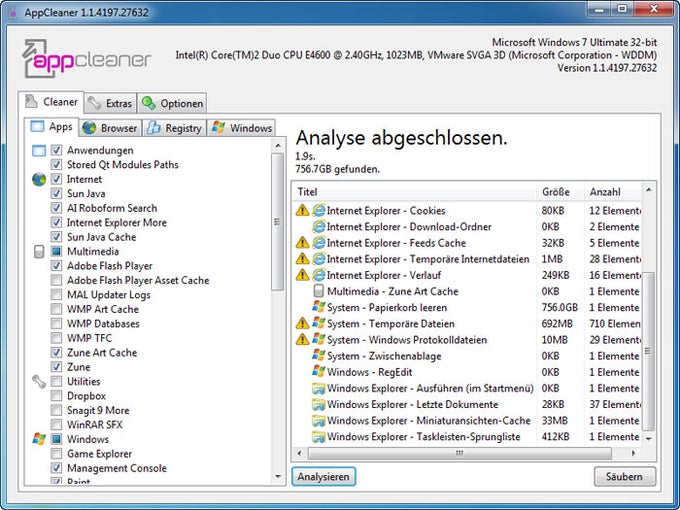Screen dimensions: 680x510
Task: Click the AppCleaner logo
Action: (x=86, y=59)
